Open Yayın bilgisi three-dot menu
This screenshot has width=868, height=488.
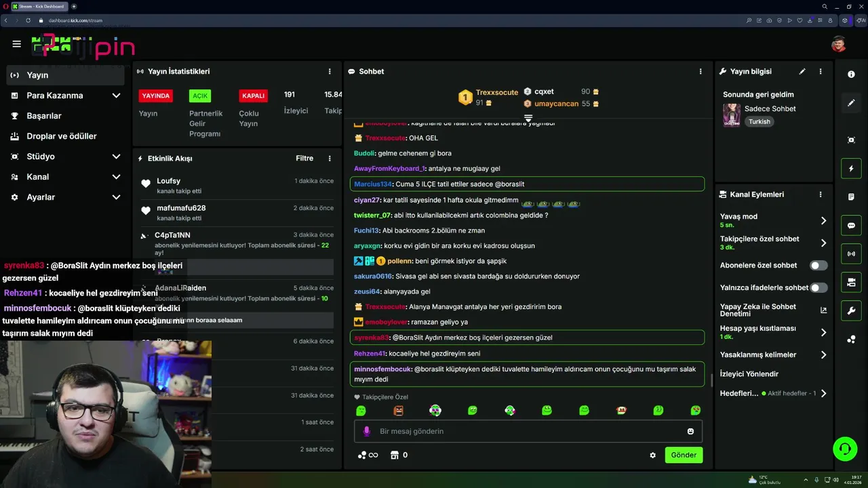821,71
